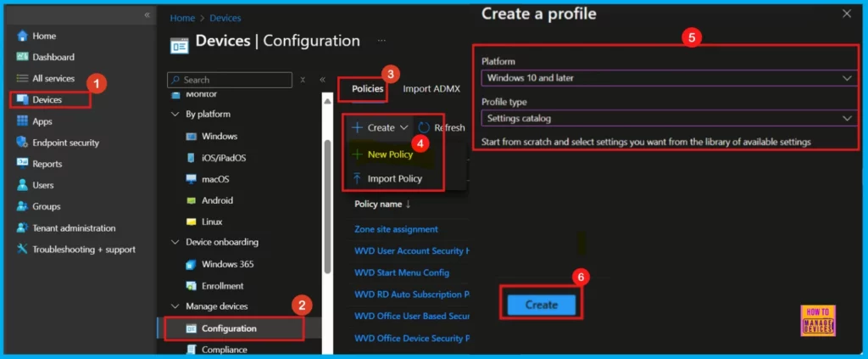Click the Configuration item icon
Viewport: 868px width, 359px height.
click(191, 328)
